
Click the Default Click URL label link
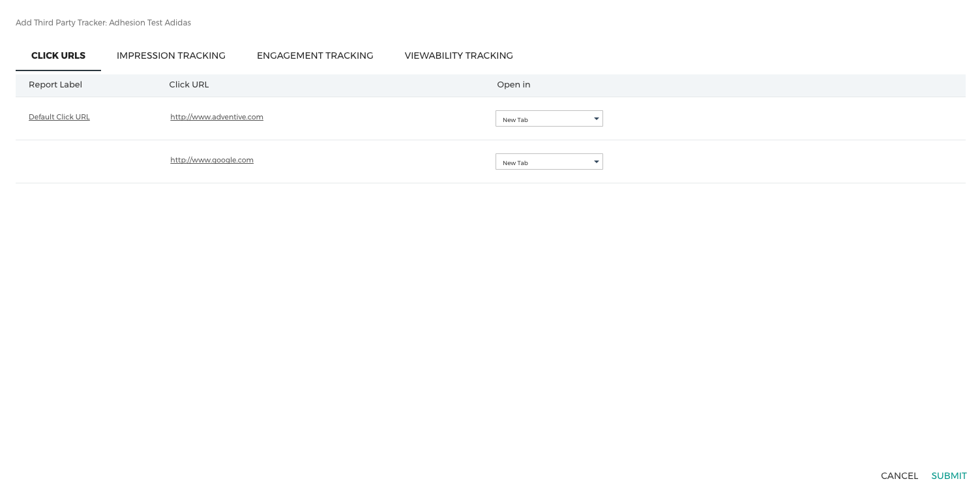59,117
